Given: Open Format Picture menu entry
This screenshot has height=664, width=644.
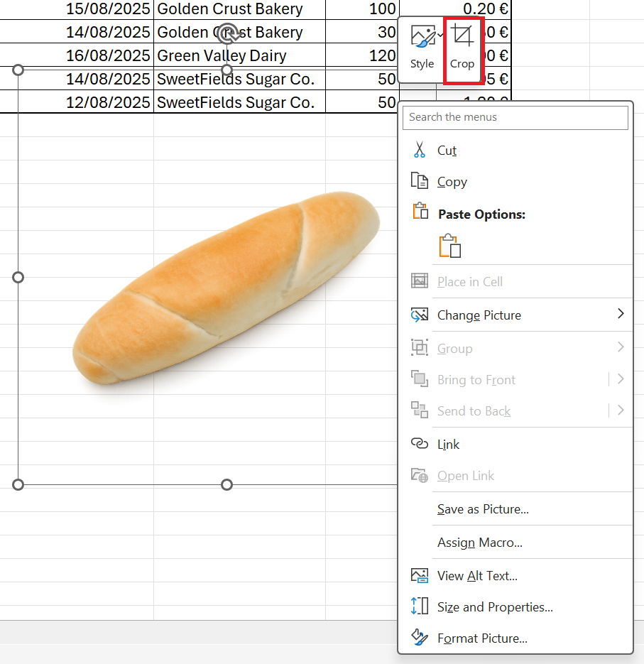Looking at the screenshot, I should (515, 638).
